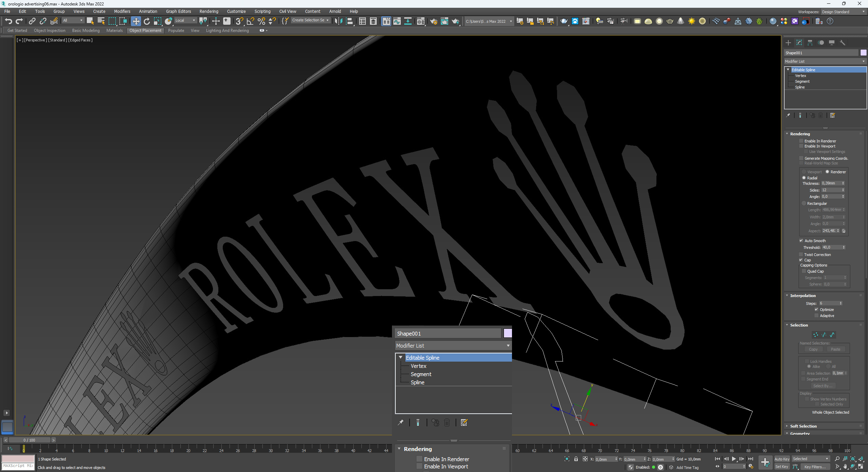Screen dimensions: 868x472
Task: Switch to the Create command panel tab
Action: tap(788, 43)
